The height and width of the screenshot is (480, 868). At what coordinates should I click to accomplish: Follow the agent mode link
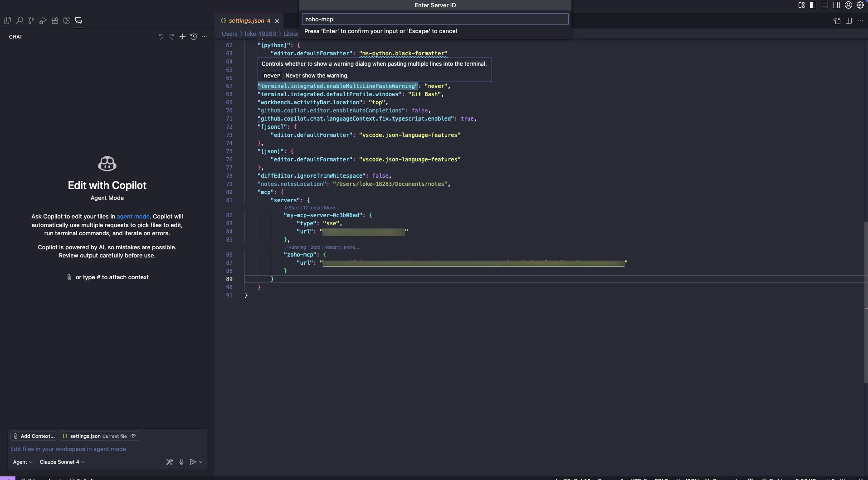tap(133, 217)
